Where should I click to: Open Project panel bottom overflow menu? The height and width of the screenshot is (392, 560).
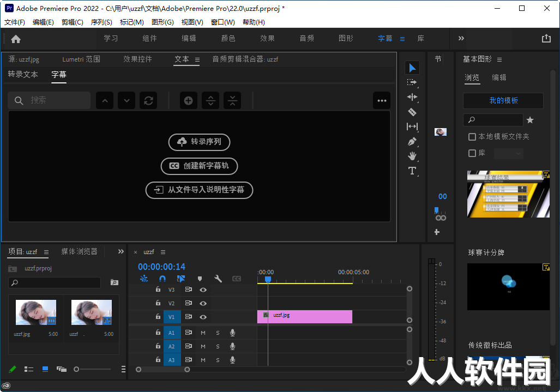[x=123, y=369]
